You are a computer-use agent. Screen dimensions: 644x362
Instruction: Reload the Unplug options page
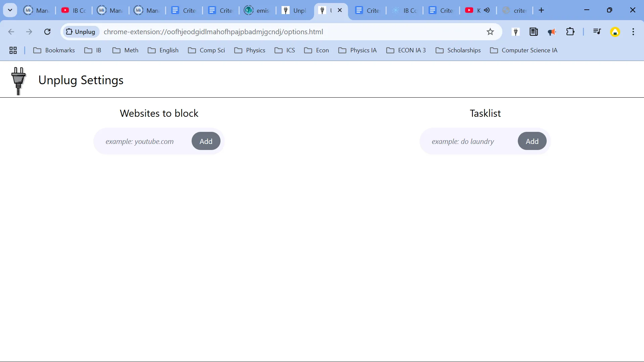coord(47,32)
